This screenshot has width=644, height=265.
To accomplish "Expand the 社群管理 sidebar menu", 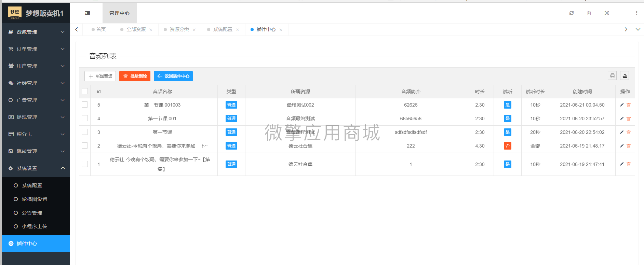I will tap(36, 83).
